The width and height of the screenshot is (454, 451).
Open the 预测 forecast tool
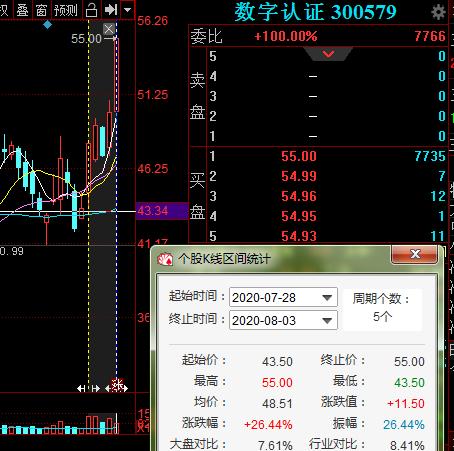(66, 10)
